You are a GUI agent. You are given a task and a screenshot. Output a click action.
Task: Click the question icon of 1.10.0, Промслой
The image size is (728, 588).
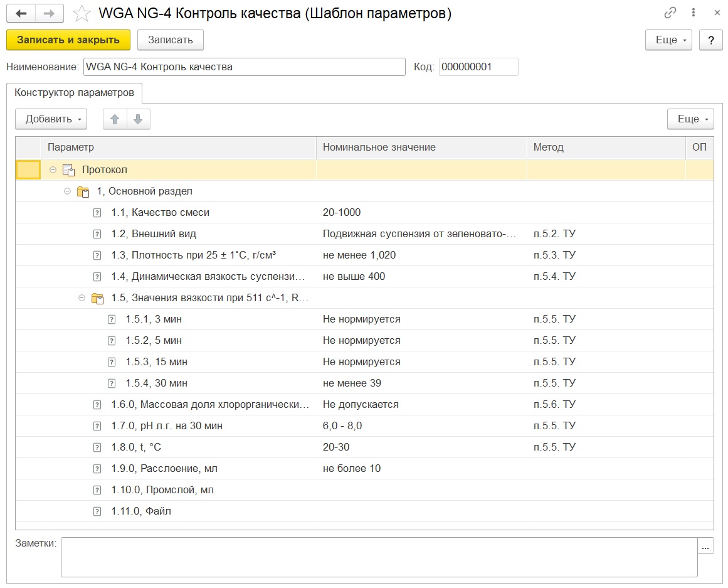coord(97,491)
